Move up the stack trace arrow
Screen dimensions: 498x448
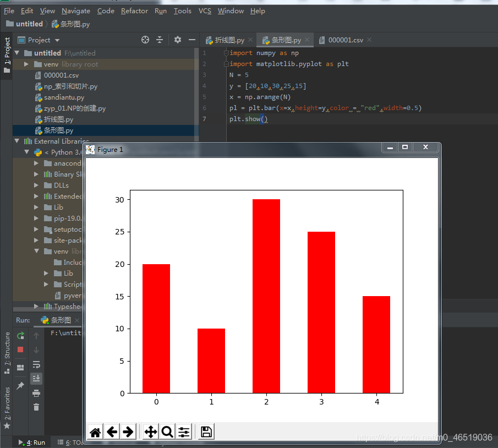click(36, 336)
